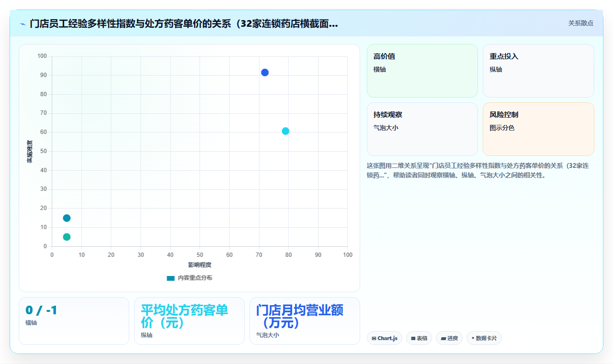Viewport: 613px width, 364px height.
Task: Click the 数据卡片 sparkle icon
Action: click(473, 338)
